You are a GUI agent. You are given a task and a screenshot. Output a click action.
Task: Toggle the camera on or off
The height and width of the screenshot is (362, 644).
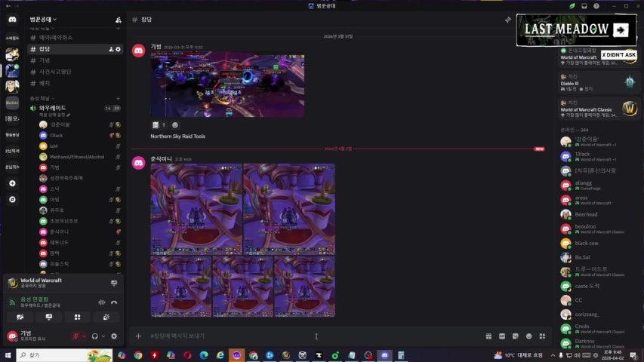[x=20, y=318]
